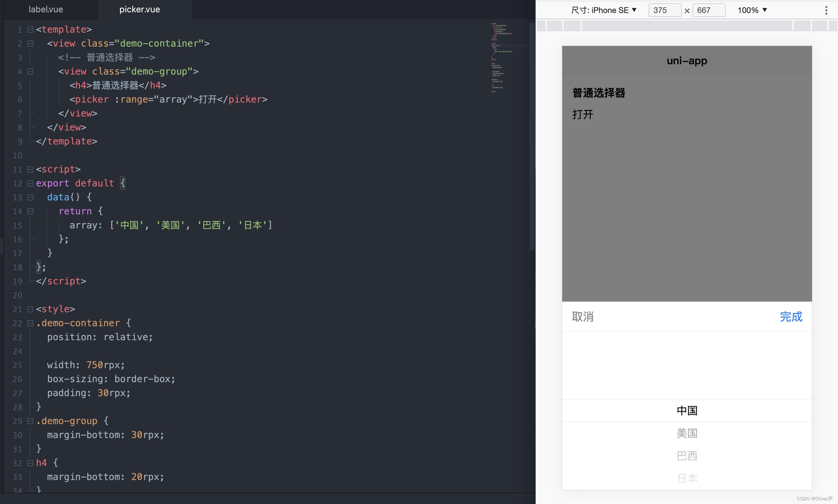Screen dimensions: 838x504
Task: Fold the .demo-container CSS rule
Action: point(30,323)
